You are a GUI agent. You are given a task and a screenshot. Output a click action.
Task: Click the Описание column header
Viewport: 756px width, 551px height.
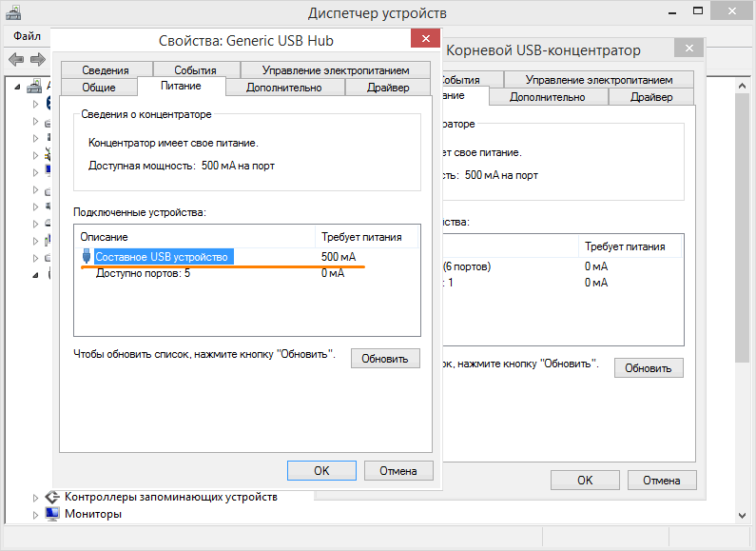tap(195, 237)
